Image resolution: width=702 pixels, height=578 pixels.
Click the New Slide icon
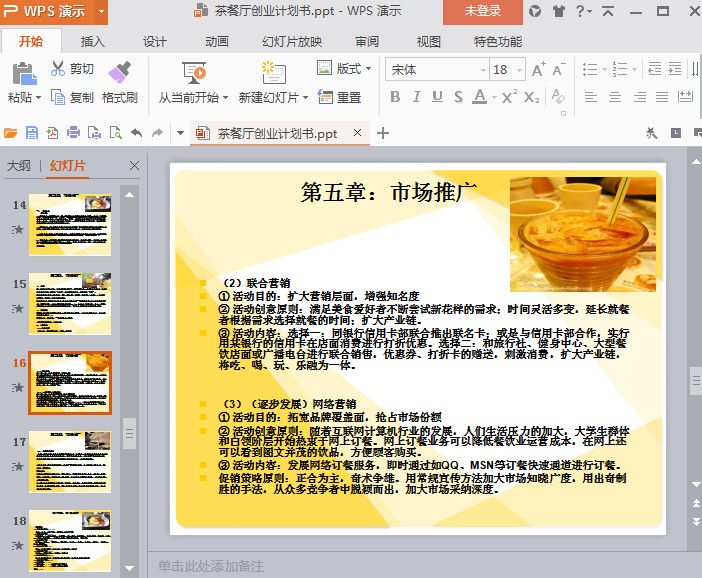coord(274,73)
